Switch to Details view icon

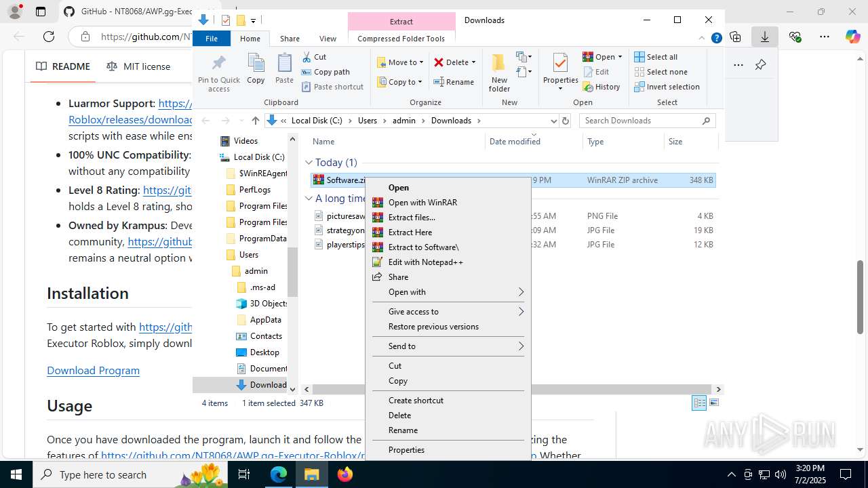click(x=699, y=403)
